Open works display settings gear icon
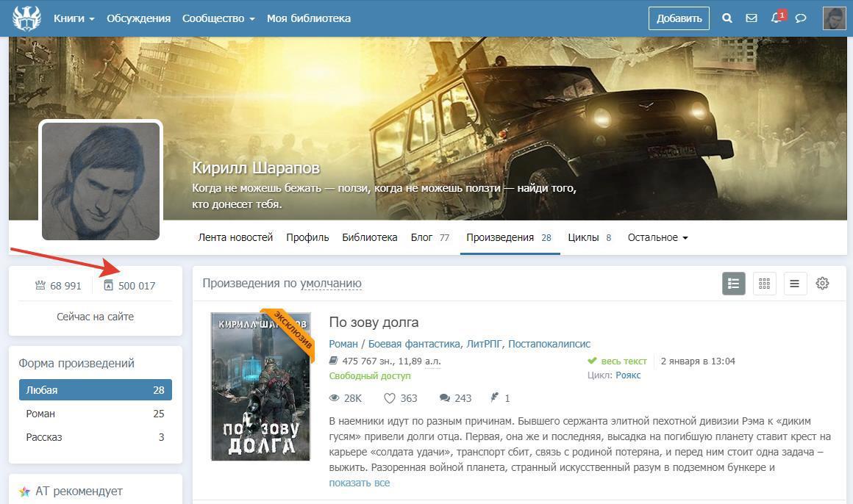This screenshot has height=504, width=853. click(822, 284)
